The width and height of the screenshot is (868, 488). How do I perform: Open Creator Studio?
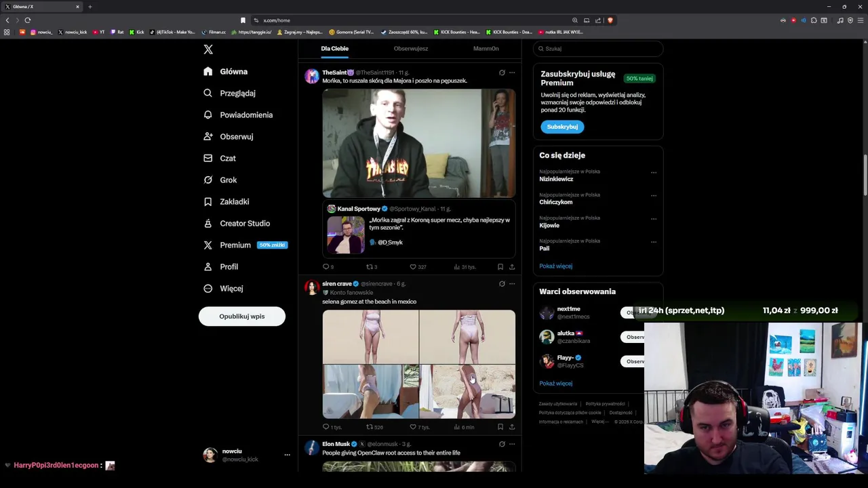[237, 223]
